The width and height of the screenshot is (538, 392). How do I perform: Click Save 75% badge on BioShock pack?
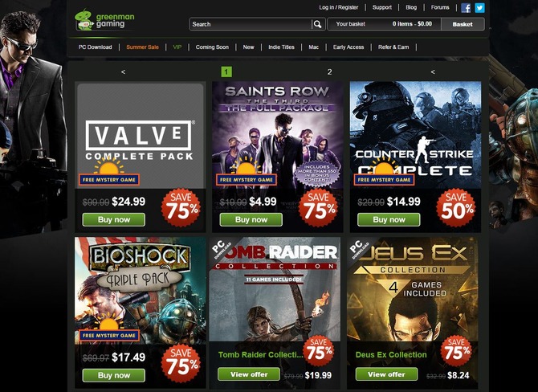(x=181, y=363)
